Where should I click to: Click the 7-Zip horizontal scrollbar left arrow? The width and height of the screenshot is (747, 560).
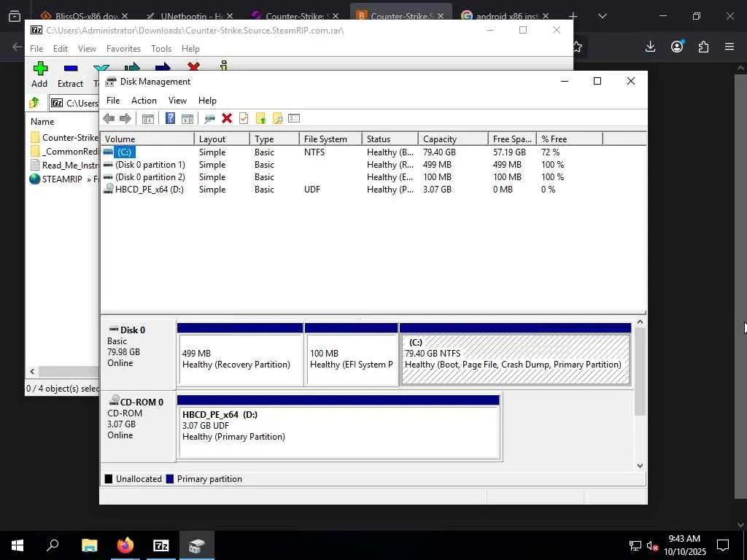[x=32, y=371]
